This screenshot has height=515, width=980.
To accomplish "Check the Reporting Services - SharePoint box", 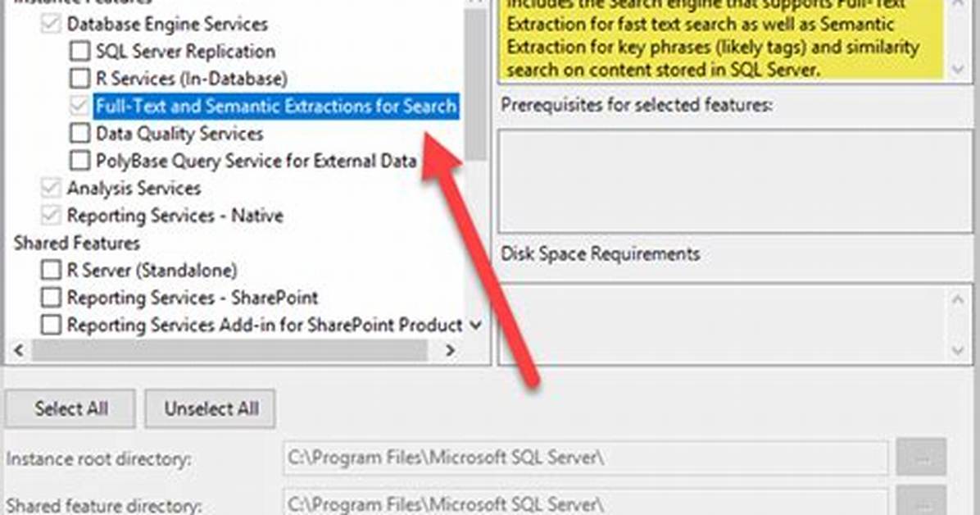I will (x=51, y=297).
